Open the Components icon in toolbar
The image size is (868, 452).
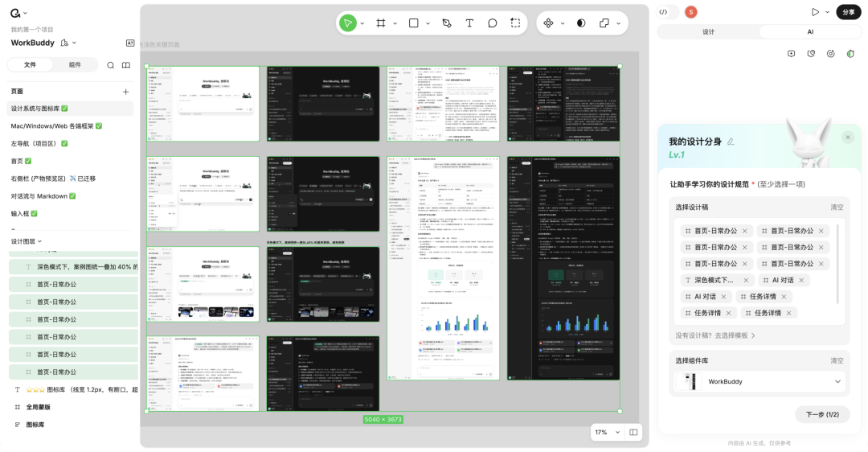548,23
